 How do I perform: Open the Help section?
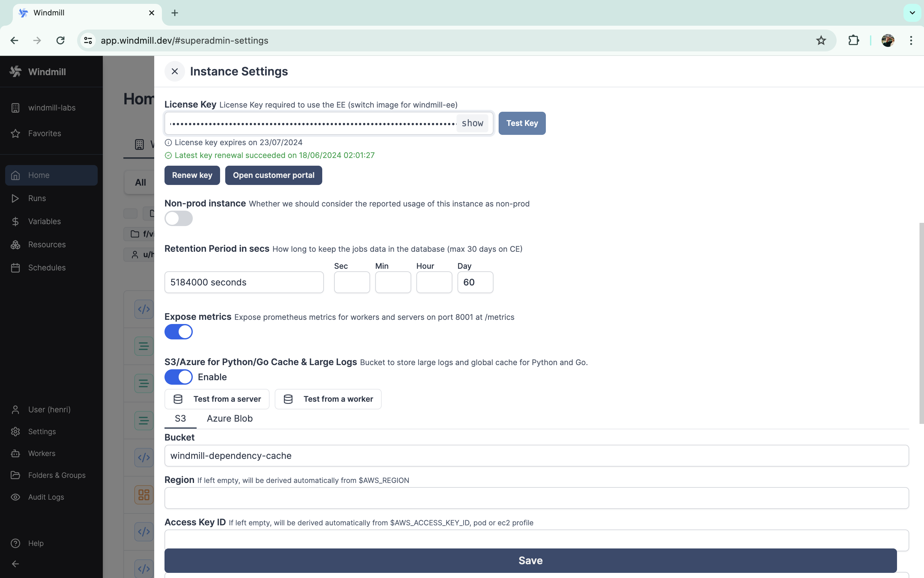[36, 543]
